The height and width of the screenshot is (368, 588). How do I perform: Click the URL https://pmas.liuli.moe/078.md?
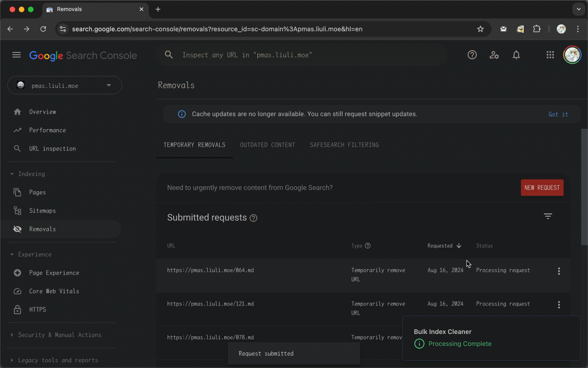tap(210, 338)
